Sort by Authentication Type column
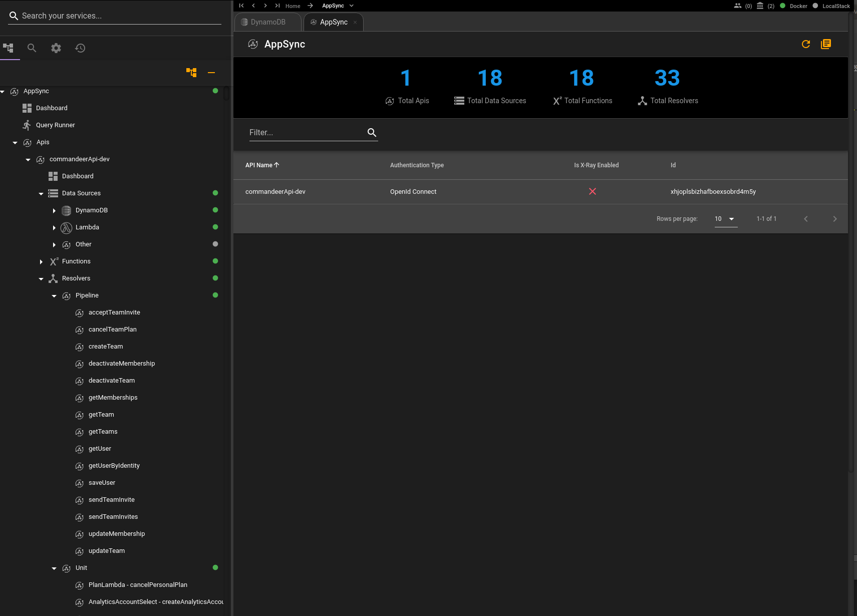Viewport: 857px width, 616px height. pyautogui.click(x=417, y=165)
